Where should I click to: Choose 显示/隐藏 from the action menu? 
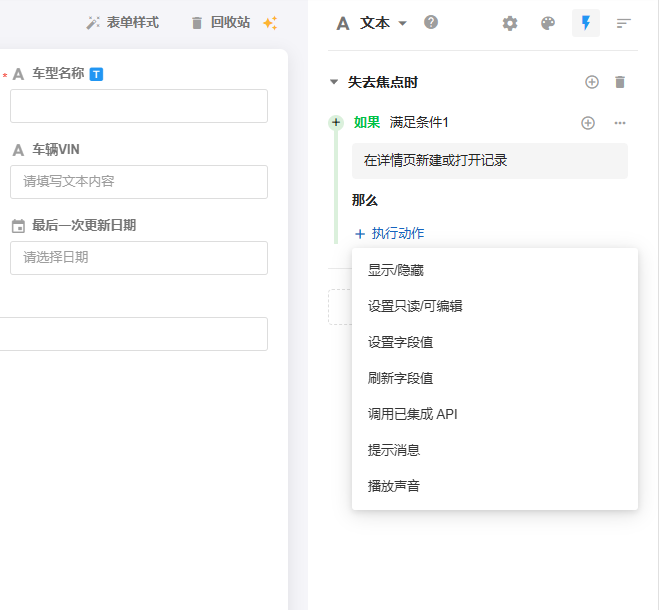[x=396, y=270]
